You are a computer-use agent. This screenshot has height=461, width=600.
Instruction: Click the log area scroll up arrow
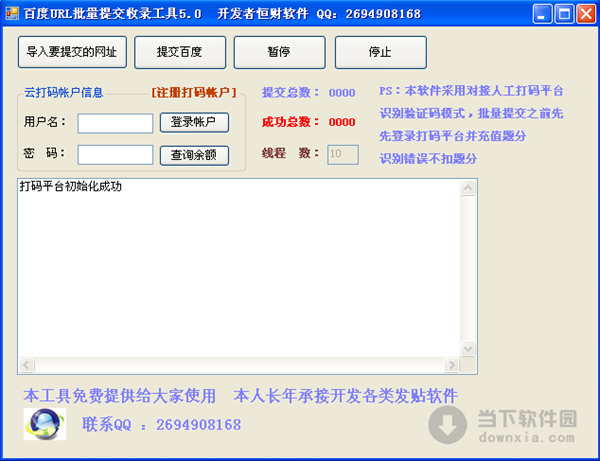click(x=469, y=188)
